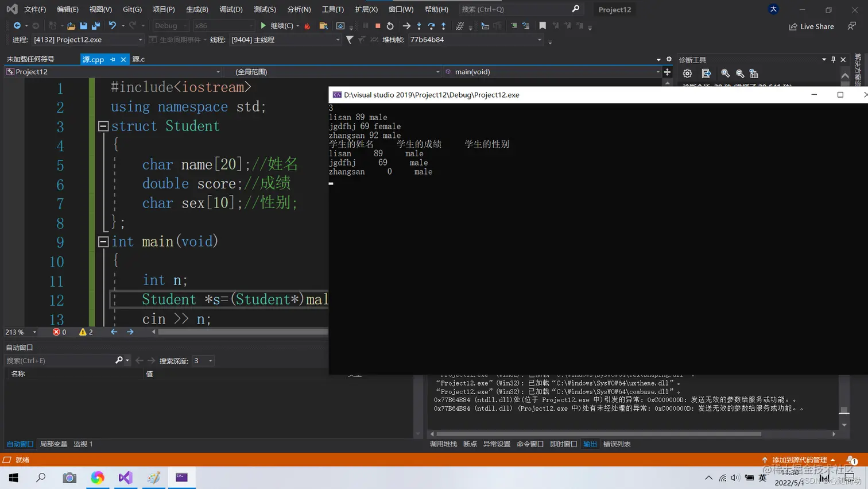Click 添加到源代码管理 in status bar
The width and height of the screenshot is (868, 489).
[799, 460]
